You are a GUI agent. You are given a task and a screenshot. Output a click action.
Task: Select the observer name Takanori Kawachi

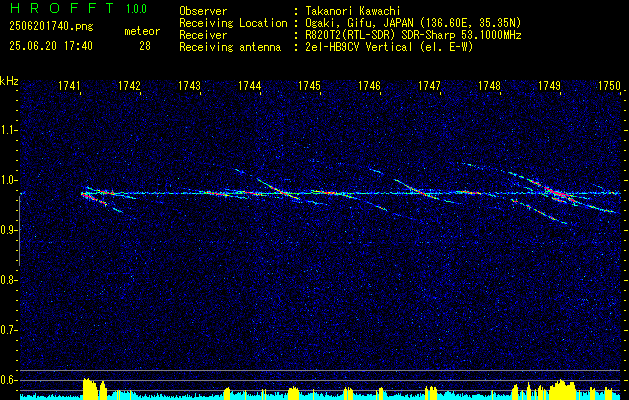tap(353, 11)
